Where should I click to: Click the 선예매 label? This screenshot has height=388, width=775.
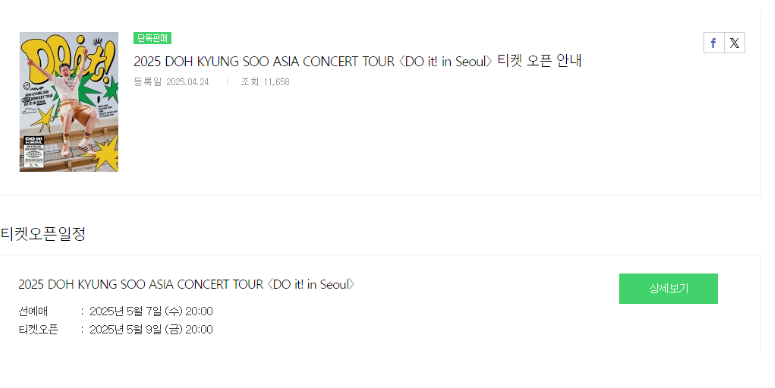click(33, 311)
